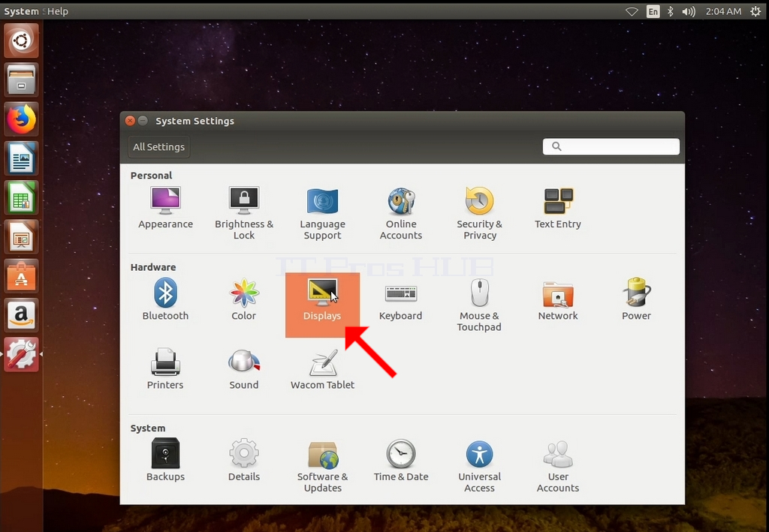
Task: Open the Wacom Tablet settings
Action: click(x=322, y=369)
